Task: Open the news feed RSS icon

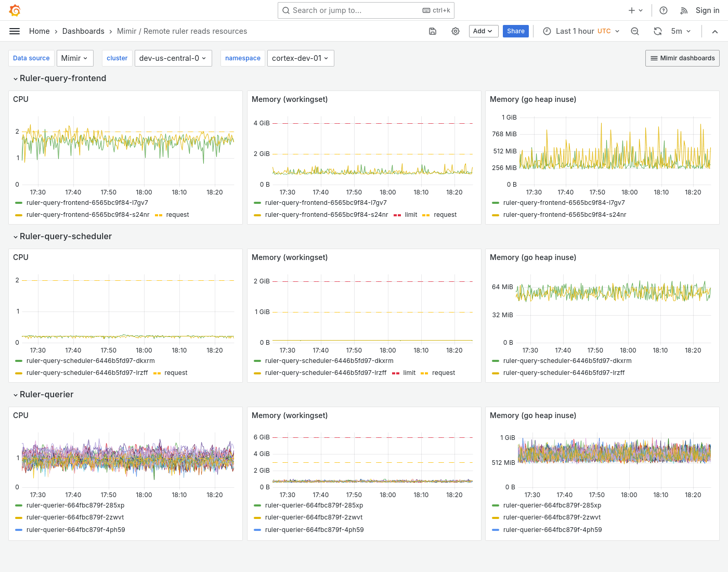Action: point(683,10)
